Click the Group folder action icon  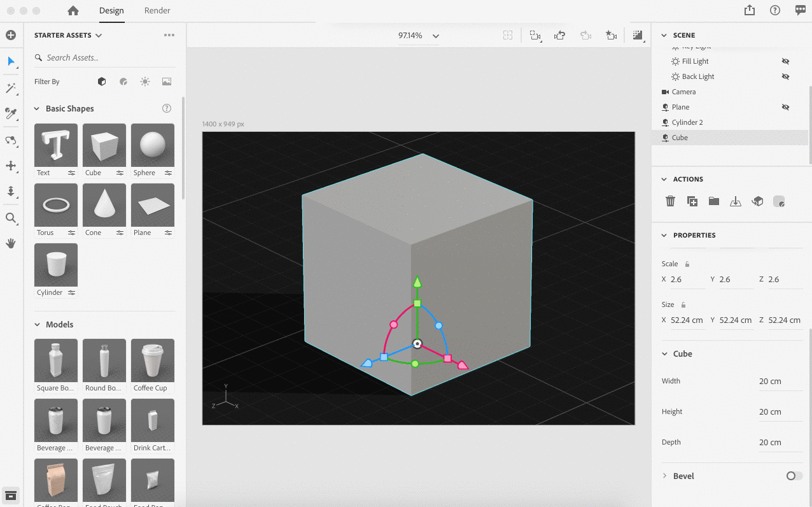pyautogui.click(x=714, y=201)
